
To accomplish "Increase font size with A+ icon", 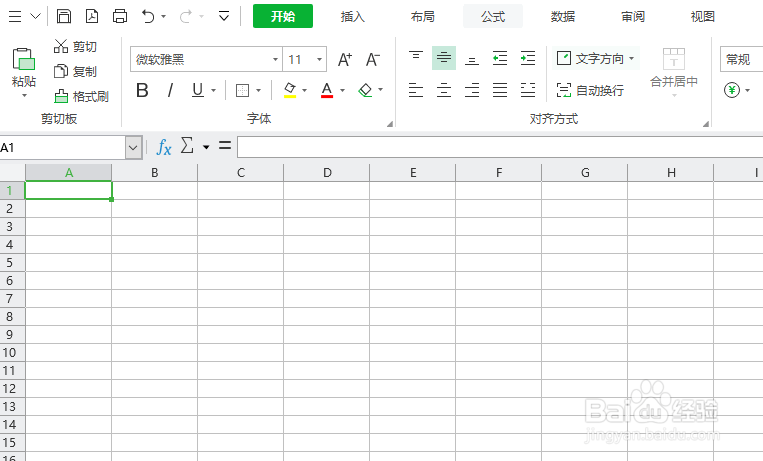I will point(345,59).
